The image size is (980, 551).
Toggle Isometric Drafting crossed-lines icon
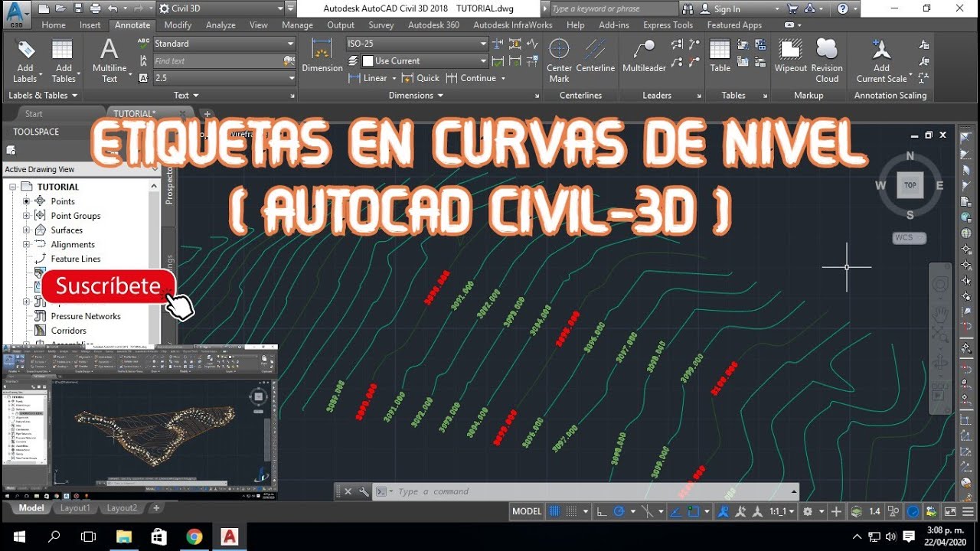click(x=648, y=511)
